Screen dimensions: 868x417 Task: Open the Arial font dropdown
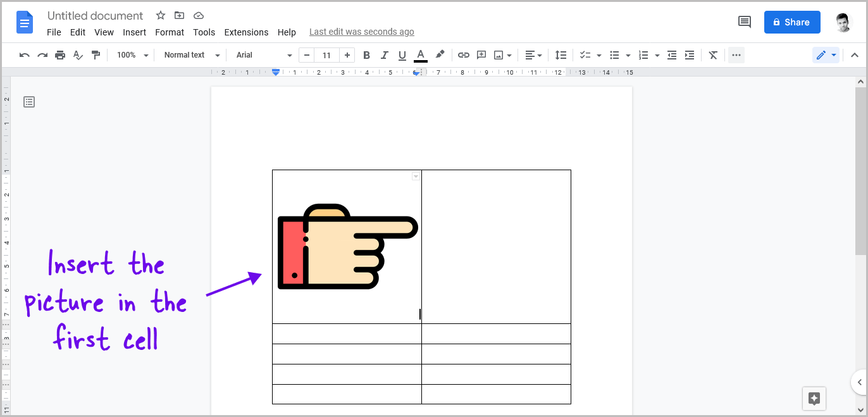[262, 55]
